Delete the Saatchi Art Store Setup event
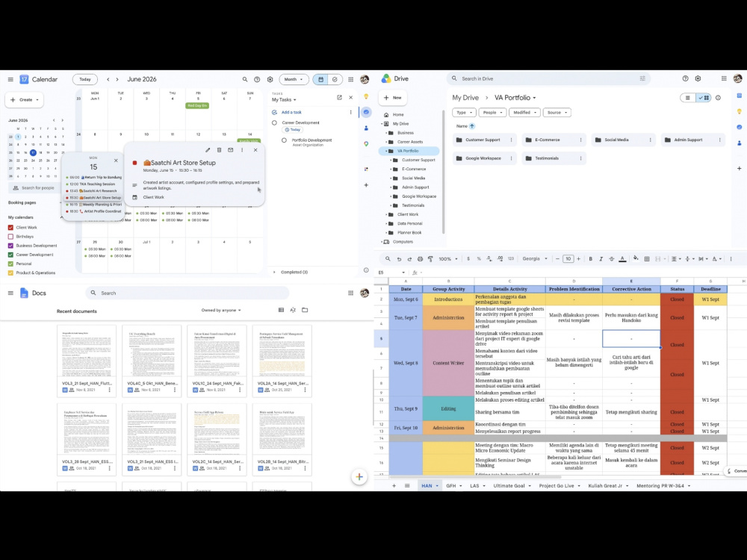This screenshot has height=560, width=747. click(x=219, y=150)
